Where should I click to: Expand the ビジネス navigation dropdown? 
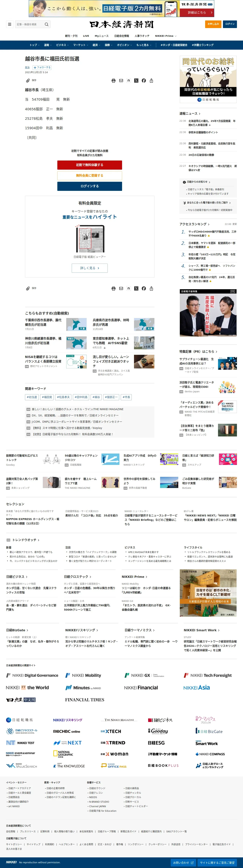(62, 45)
